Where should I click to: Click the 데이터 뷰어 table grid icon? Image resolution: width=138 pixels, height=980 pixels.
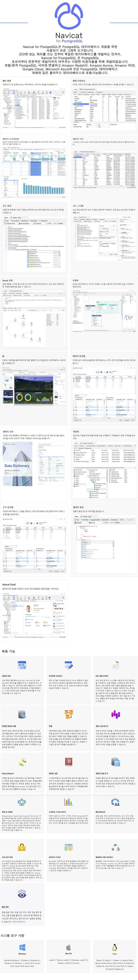click(22, 665)
